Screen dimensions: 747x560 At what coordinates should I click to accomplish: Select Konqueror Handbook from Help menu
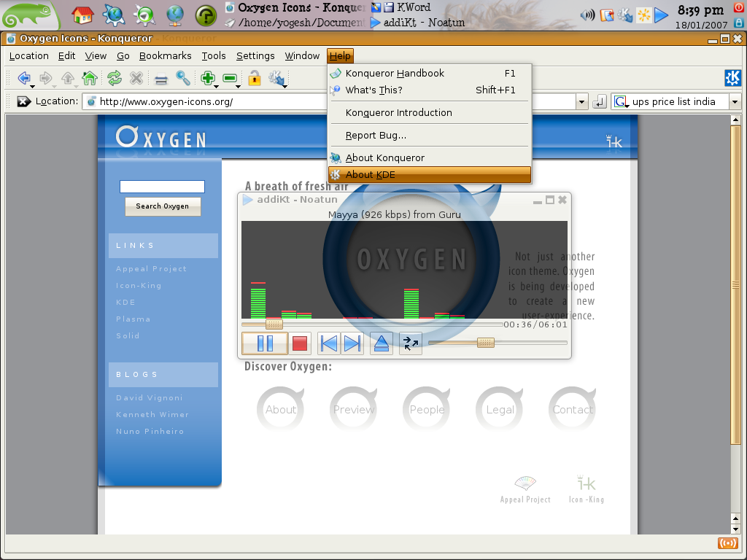coord(430,74)
